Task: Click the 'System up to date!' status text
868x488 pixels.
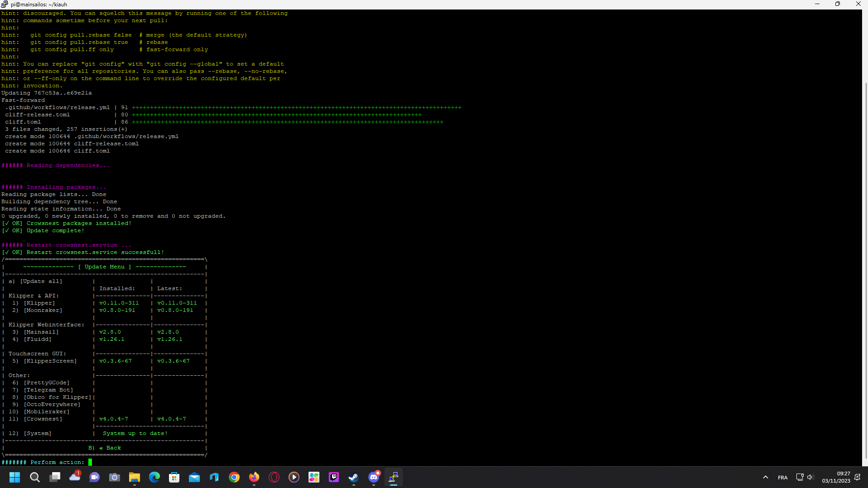Action: pos(135,433)
